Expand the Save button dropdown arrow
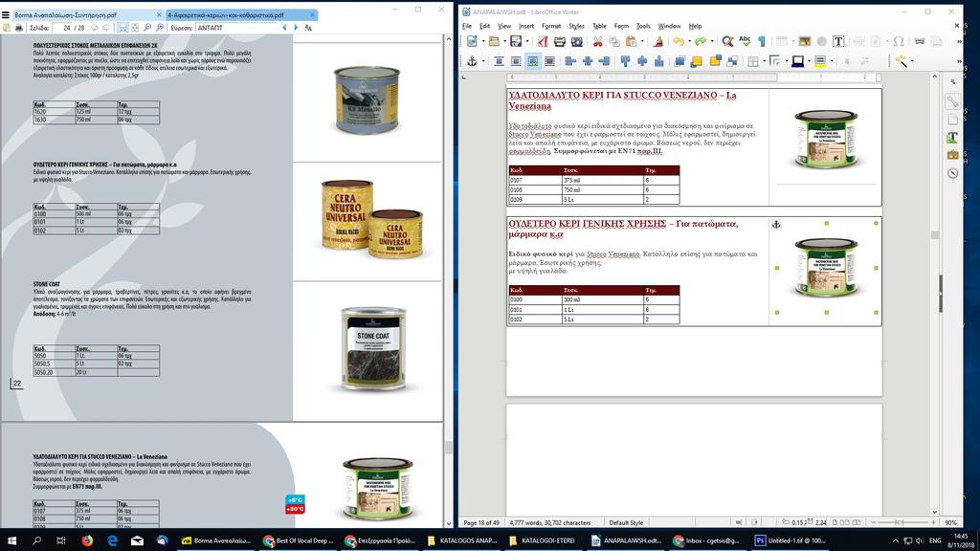The width and height of the screenshot is (980, 551). click(x=527, y=41)
